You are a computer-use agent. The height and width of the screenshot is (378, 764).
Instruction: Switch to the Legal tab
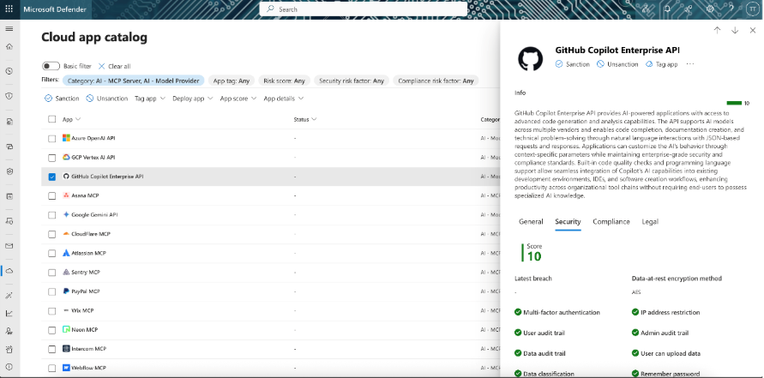point(650,222)
